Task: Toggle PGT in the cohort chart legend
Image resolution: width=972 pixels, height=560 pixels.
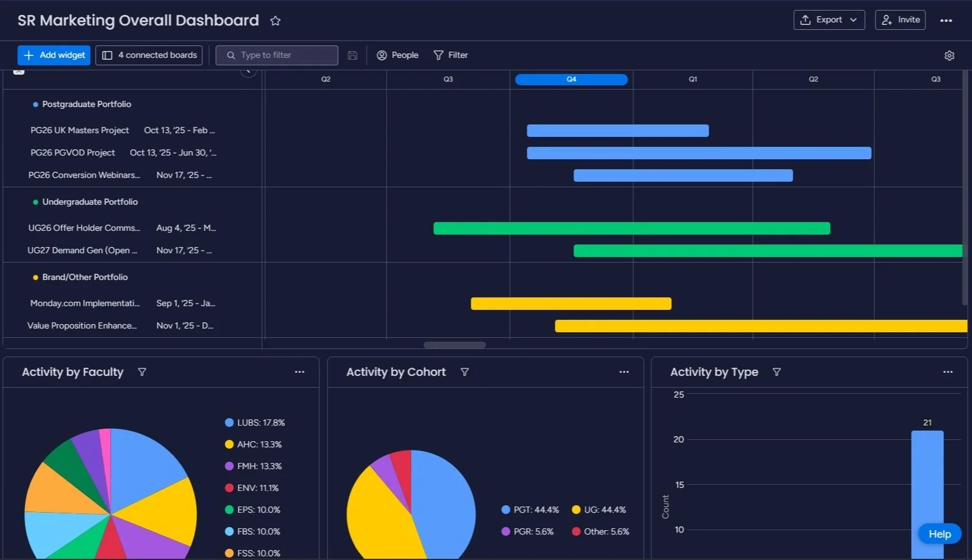Action: pos(530,510)
